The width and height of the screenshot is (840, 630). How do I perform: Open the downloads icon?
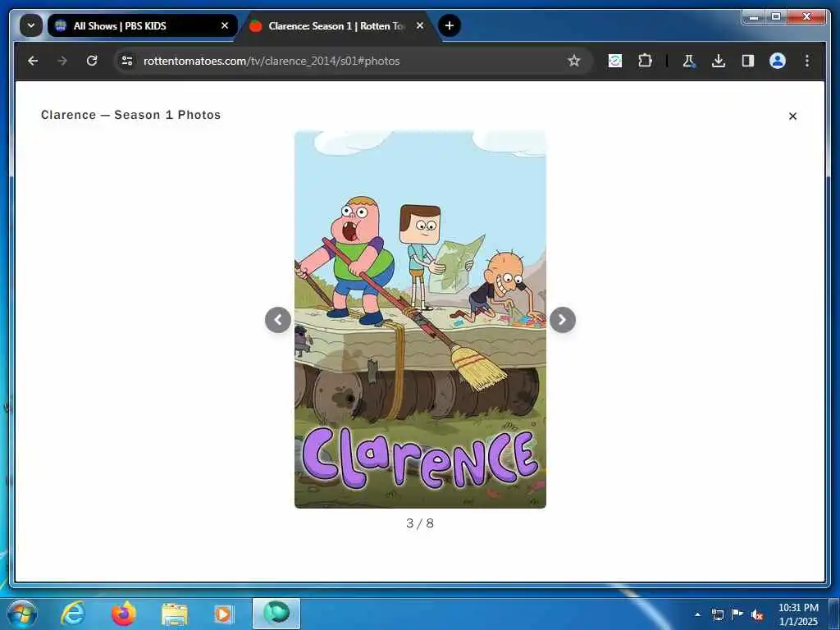719,61
